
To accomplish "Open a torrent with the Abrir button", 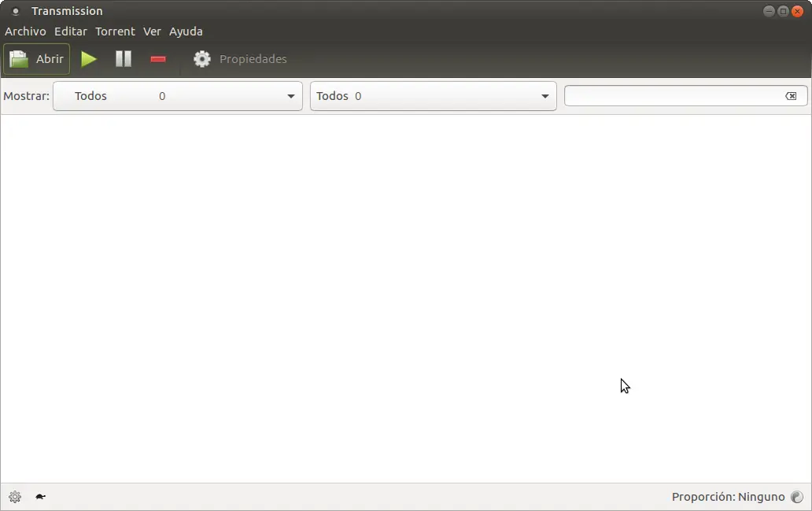I will 37,59.
